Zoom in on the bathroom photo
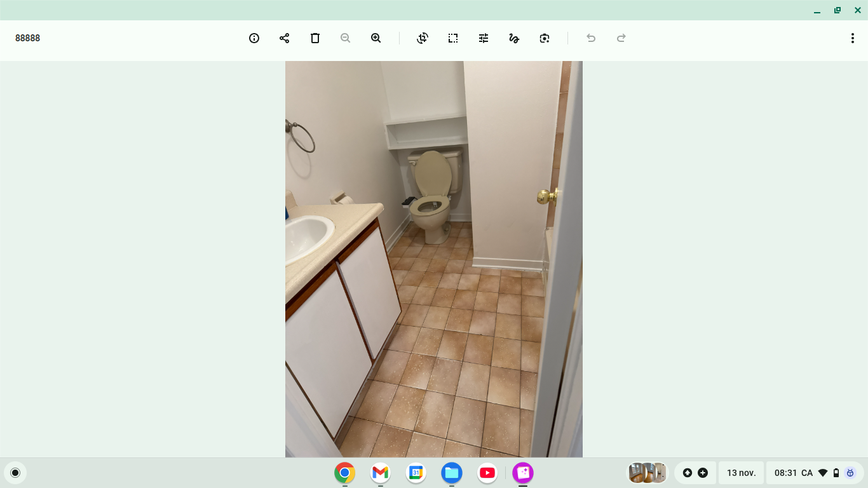868x488 pixels. click(376, 38)
